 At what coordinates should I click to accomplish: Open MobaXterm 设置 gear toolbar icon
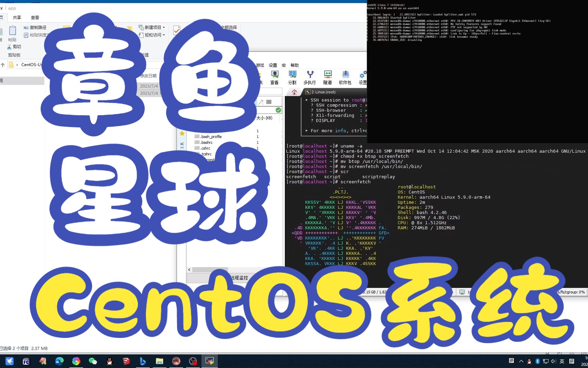(363, 77)
